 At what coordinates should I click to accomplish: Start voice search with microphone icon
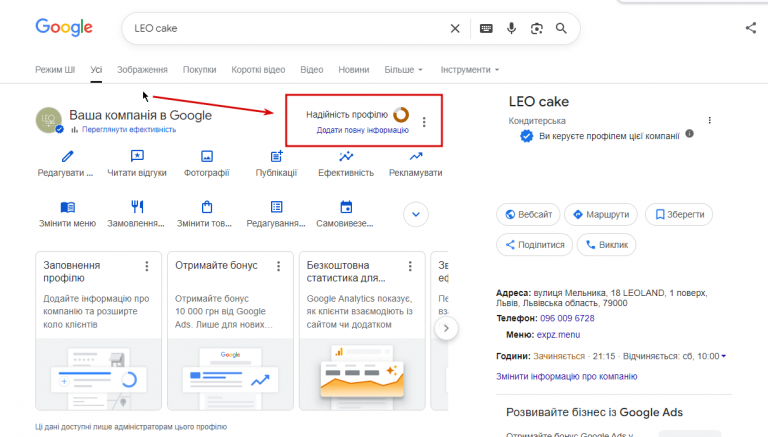coord(511,28)
